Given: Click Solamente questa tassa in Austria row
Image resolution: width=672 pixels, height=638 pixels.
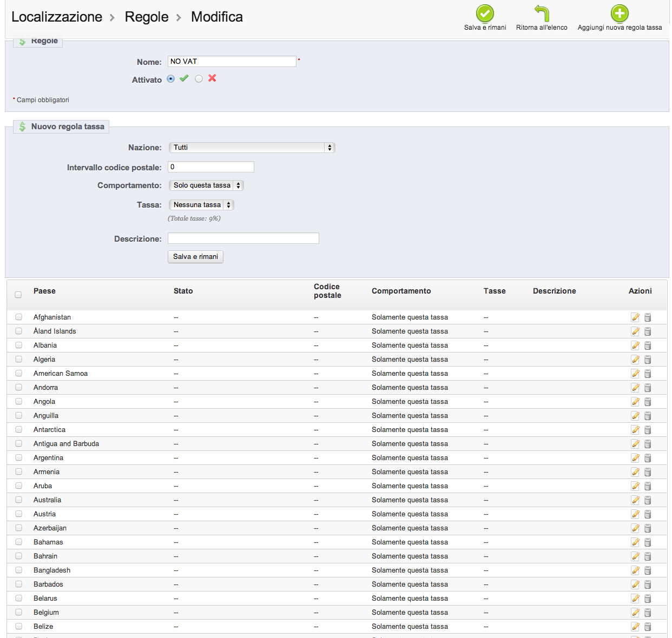Looking at the screenshot, I should click(x=410, y=514).
